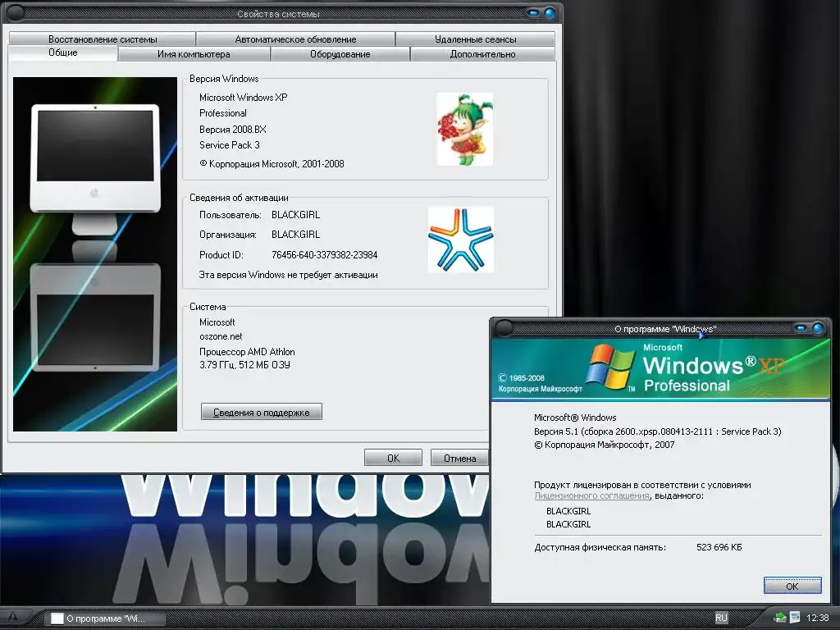The width and height of the screenshot is (840, 630).
Task: Go to the Имя компьютера tab
Action: (194, 54)
